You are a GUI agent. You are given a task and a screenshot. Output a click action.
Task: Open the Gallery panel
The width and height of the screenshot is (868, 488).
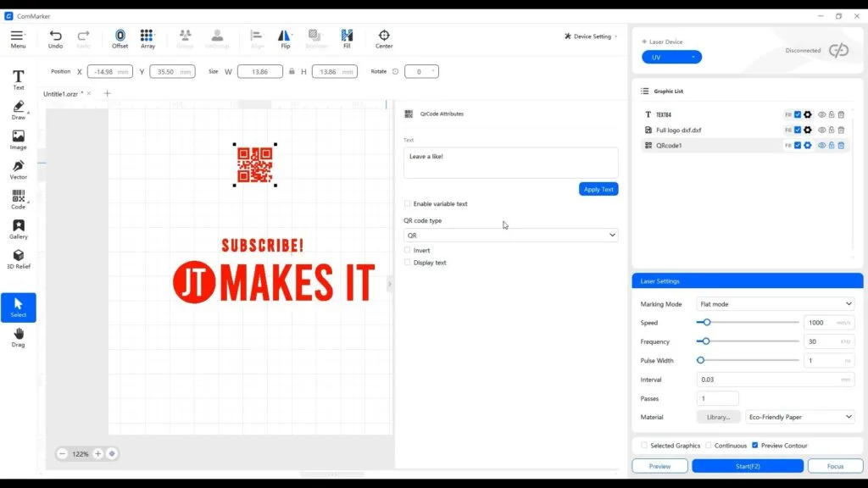click(x=18, y=229)
